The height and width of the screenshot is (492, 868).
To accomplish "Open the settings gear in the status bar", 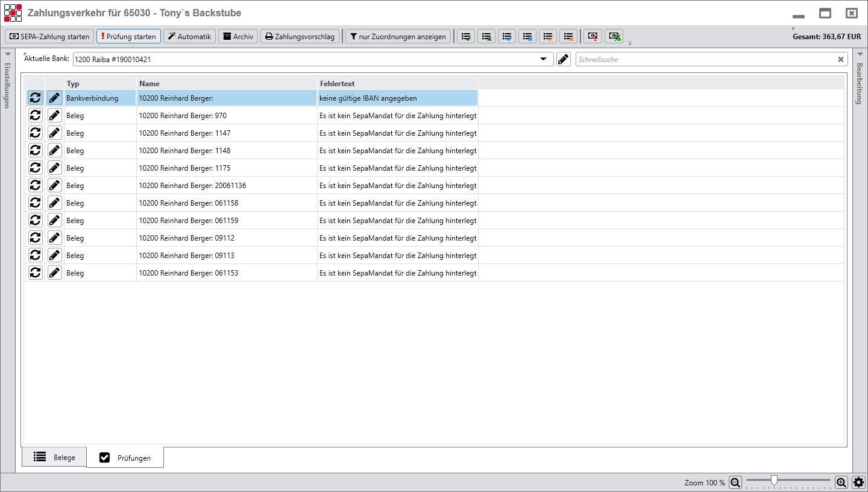I will tap(858, 482).
